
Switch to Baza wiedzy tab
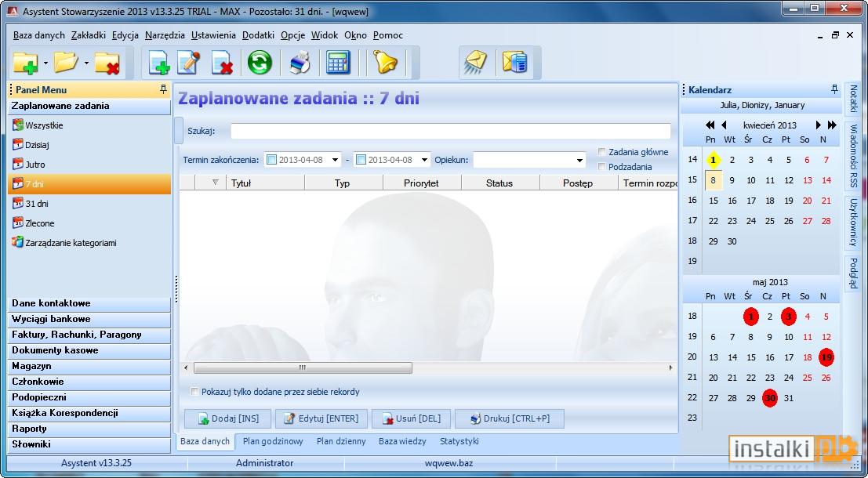click(402, 441)
